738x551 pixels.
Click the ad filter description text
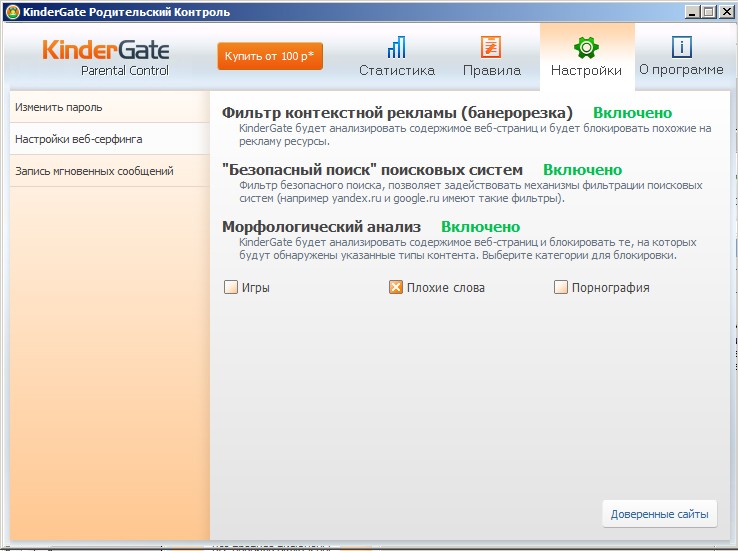click(x=475, y=135)
